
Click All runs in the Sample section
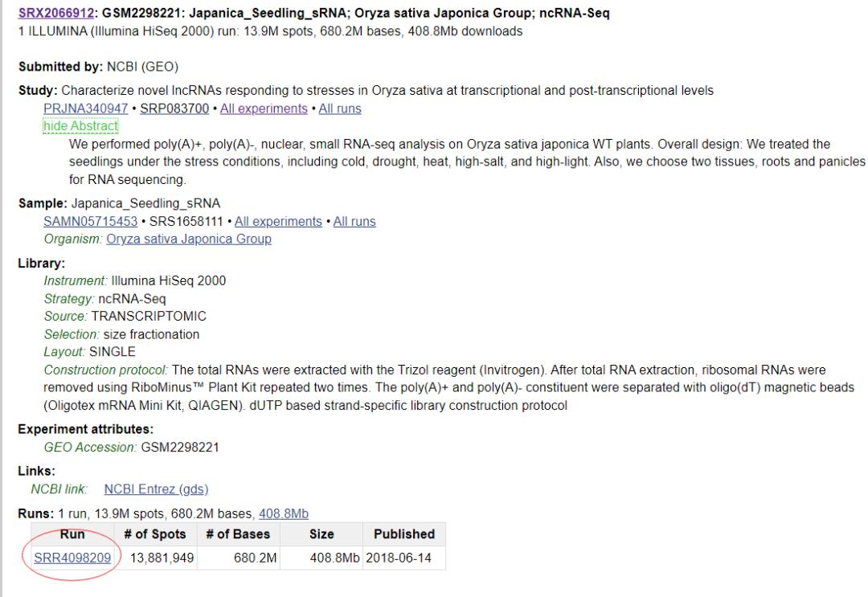354,222
